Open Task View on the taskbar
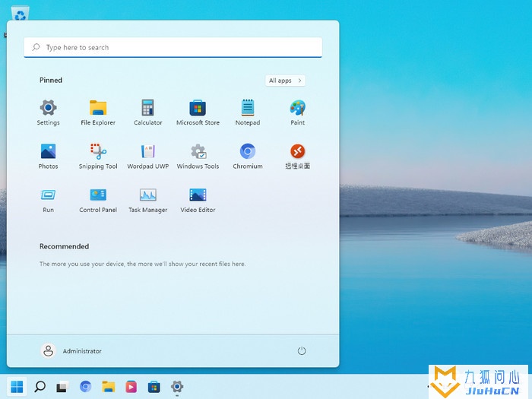This screenshot has height=399, width=532. point(62,386)
